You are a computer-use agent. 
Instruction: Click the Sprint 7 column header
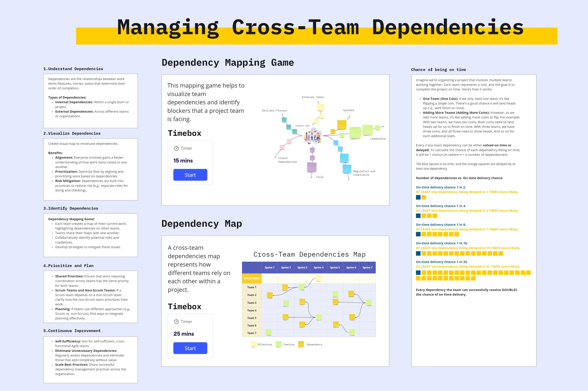tap(367, 268)
